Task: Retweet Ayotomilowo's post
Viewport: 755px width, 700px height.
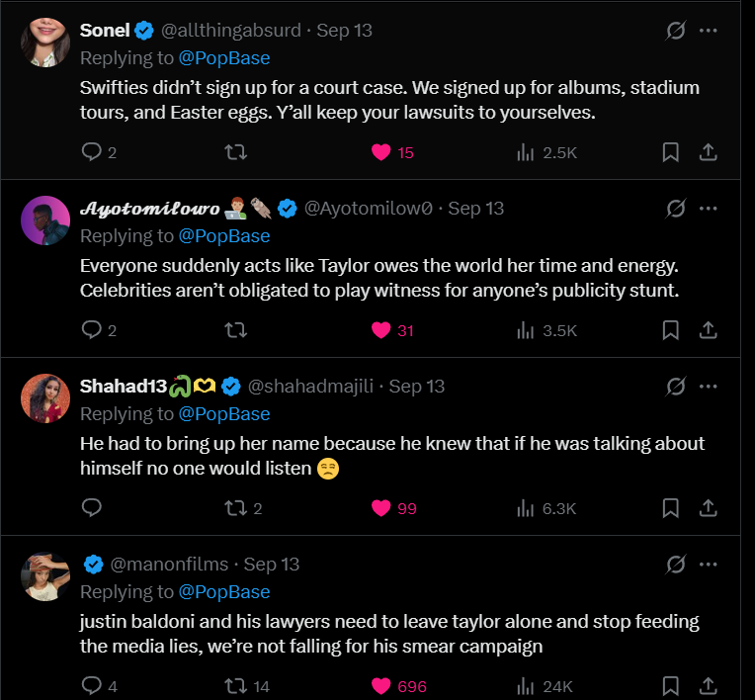Action: tap(236, 330)
